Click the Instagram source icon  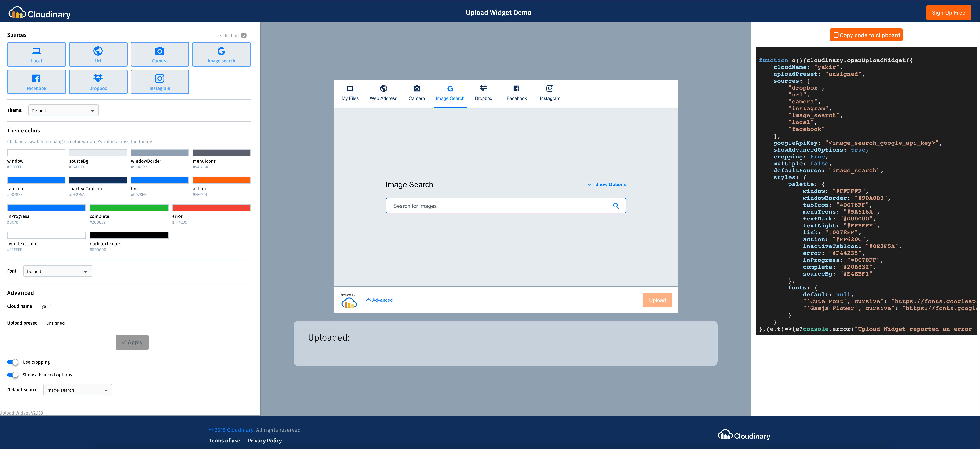tap(159, 78)
